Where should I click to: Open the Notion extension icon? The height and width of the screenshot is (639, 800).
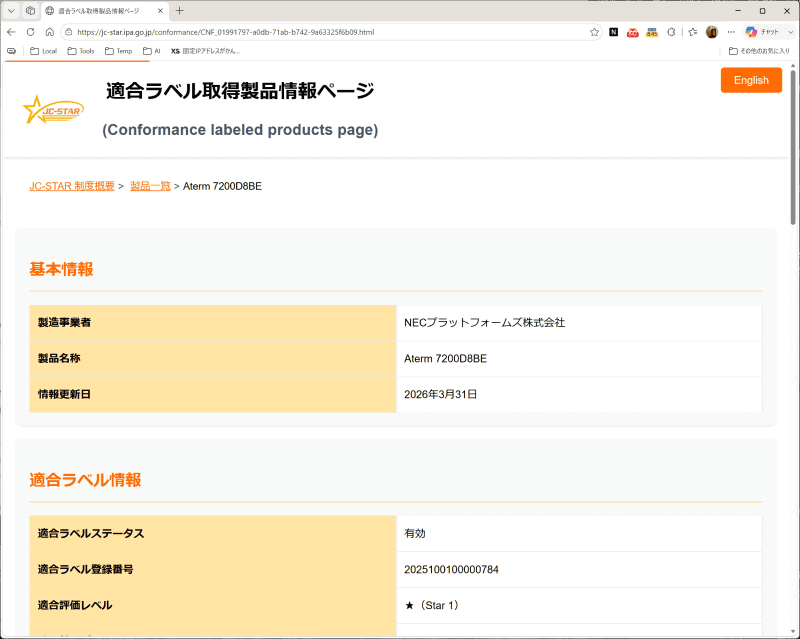pyautogui.click(x=614, y=32)
